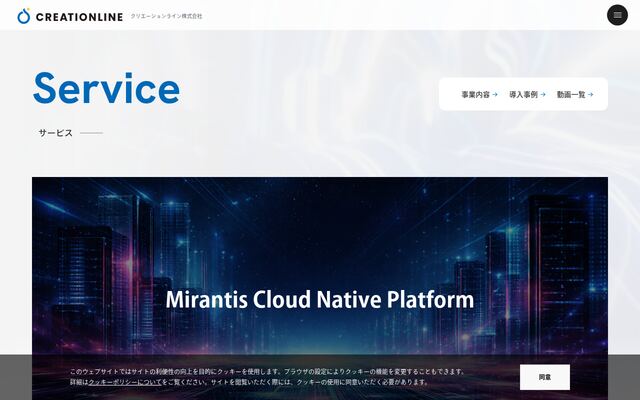Click the arrow next to 動画一覧
The image size is (640, 400).
point(591,94)
